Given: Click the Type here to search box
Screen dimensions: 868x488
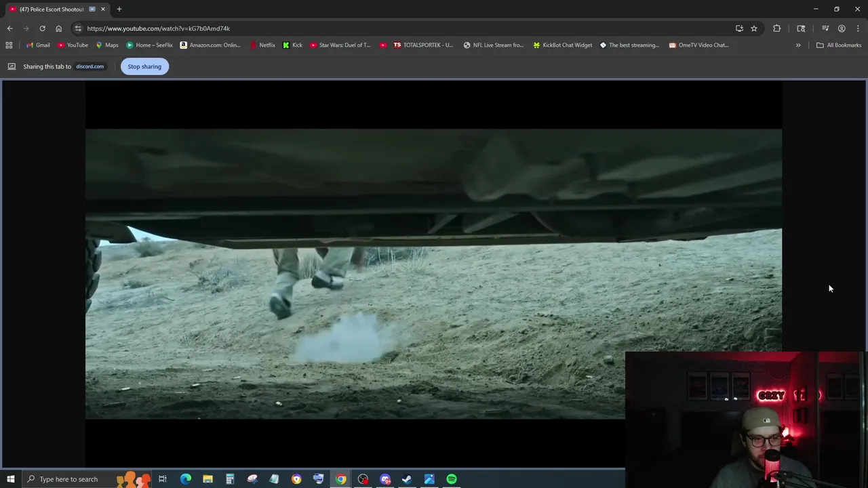Looking at the screenshot, I should pos(87,479).
